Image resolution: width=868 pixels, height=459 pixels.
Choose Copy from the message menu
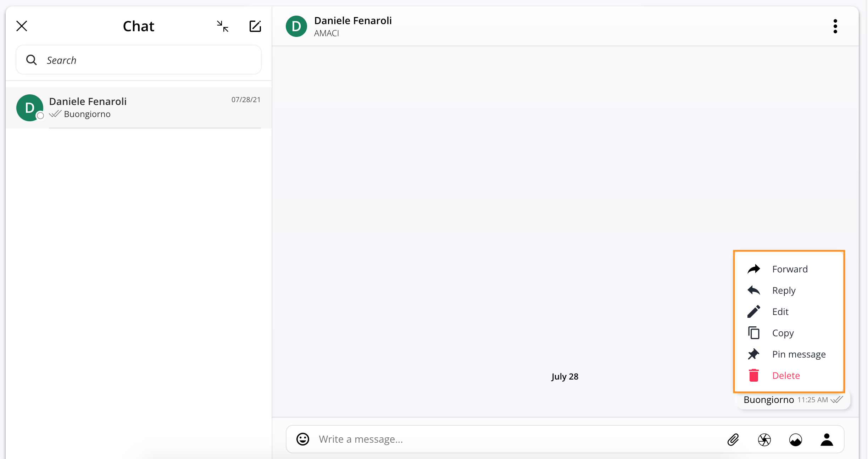pos(789,333)
